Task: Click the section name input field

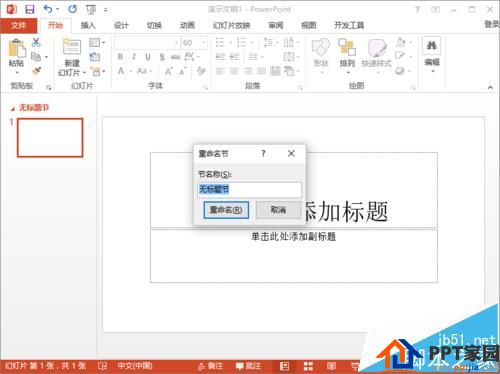Action: point(250,190)
